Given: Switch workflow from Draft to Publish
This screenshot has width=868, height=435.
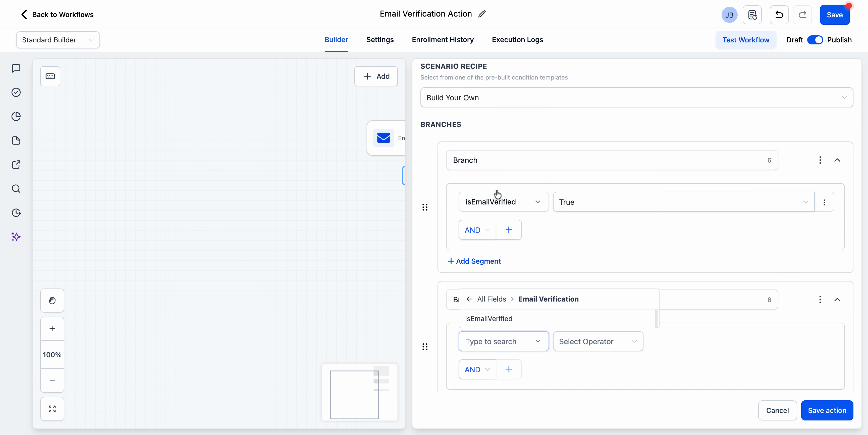Looking at the screenshot, I should coord(816,40).
